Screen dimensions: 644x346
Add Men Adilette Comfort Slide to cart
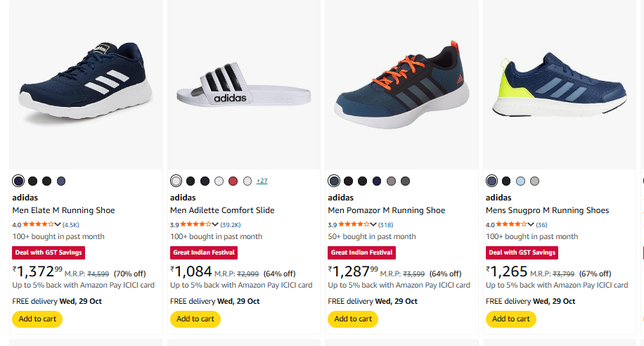(195, 319)
